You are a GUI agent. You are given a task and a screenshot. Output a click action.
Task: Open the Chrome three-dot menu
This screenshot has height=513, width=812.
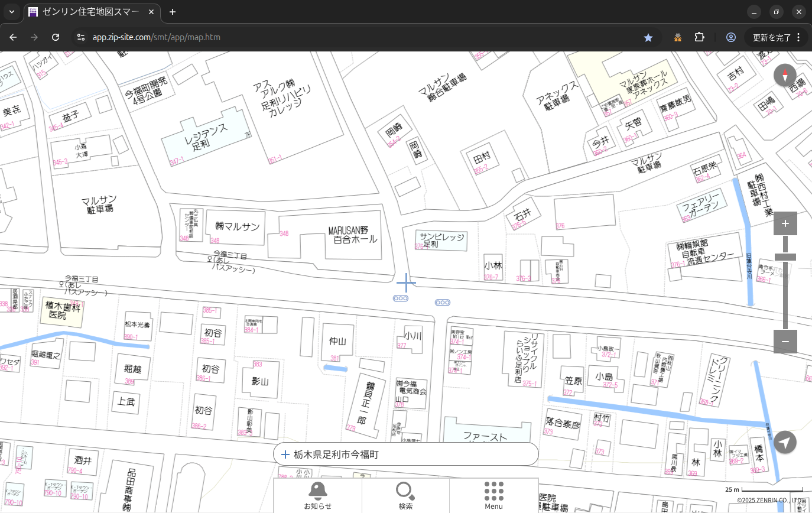(x=798, y=37)
